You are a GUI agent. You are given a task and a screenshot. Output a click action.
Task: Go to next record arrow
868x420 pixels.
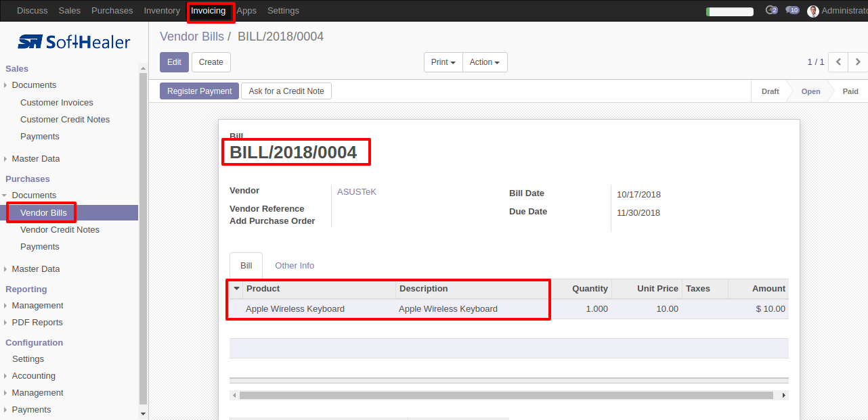[858, 62]
